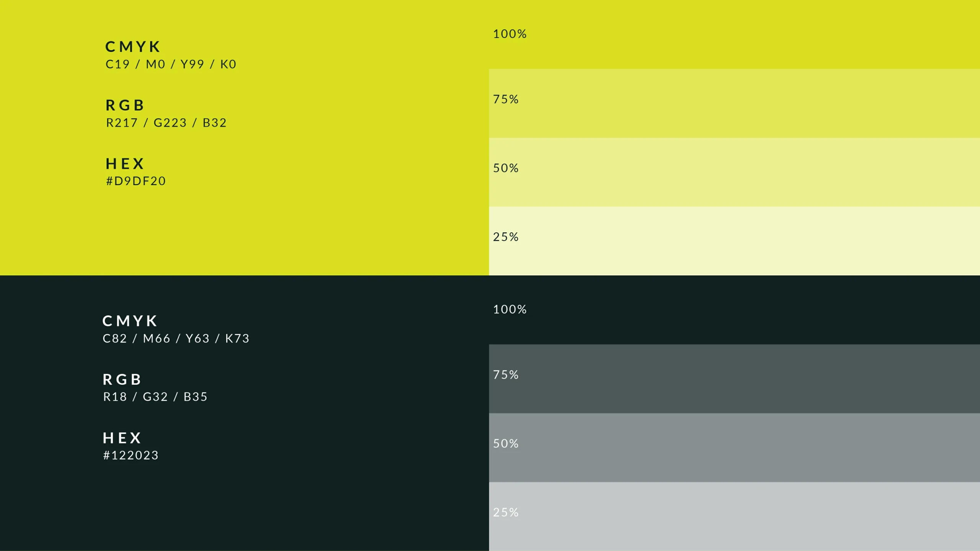
Task: Click the #D9DF20 hex code text
Action: 136,181
